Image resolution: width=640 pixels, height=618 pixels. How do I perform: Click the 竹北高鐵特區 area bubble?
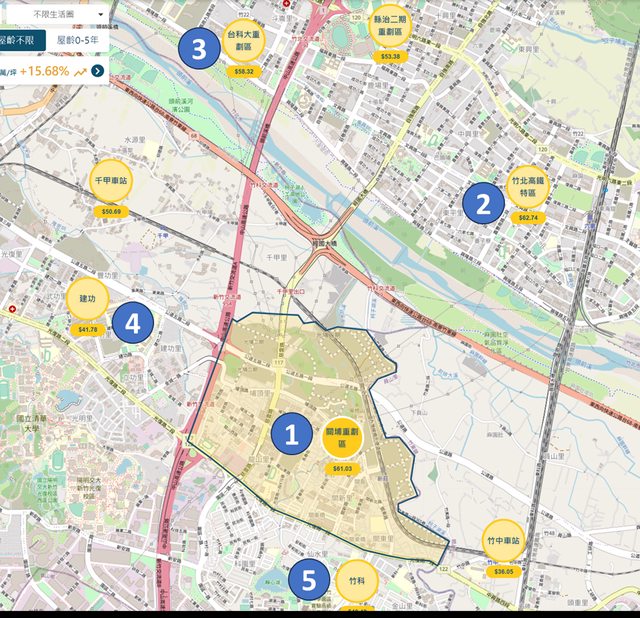(x=528, y=186)
